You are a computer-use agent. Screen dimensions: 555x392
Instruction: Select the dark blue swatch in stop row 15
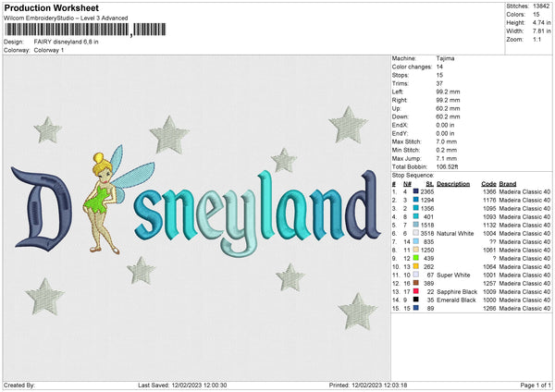pyautogui.click(x=415, y=308)
